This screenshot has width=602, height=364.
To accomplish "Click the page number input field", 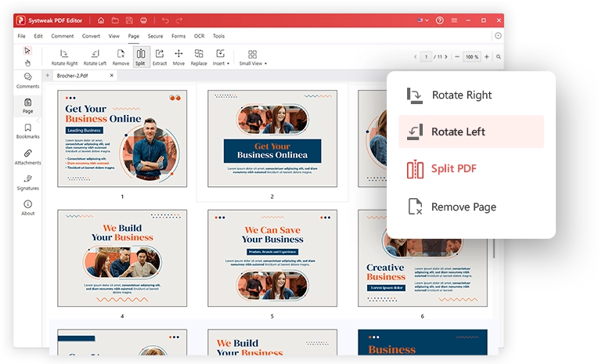I will click(x=426, y=57).
